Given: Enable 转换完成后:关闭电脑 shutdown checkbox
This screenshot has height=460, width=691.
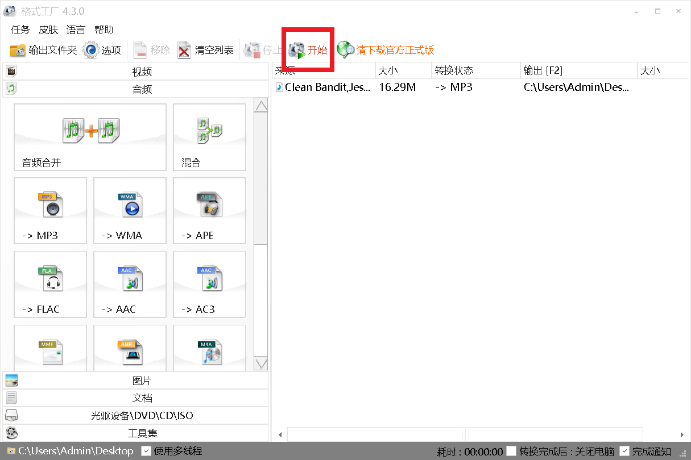Looking at the screenshot, I should point(511,452).
